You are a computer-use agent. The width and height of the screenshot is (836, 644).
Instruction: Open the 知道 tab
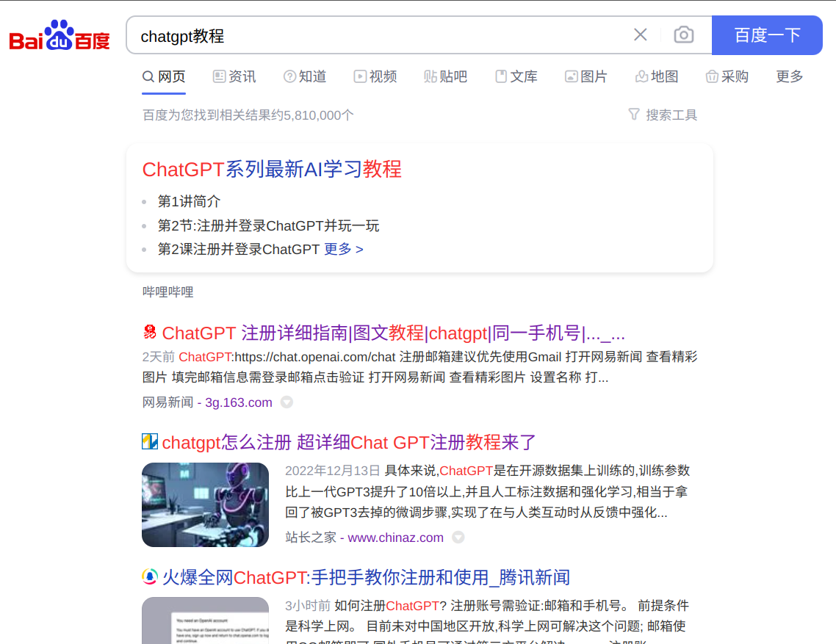[x=305, y=77]
